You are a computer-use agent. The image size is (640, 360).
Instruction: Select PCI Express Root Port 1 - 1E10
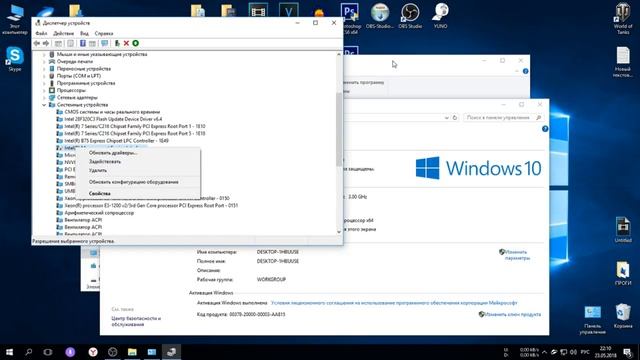pos(135,127)
